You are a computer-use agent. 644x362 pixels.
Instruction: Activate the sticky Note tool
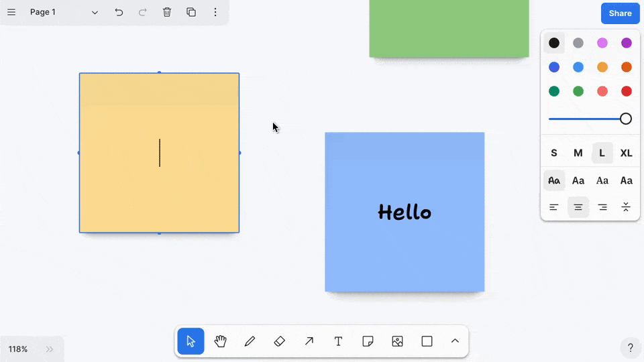368,341
